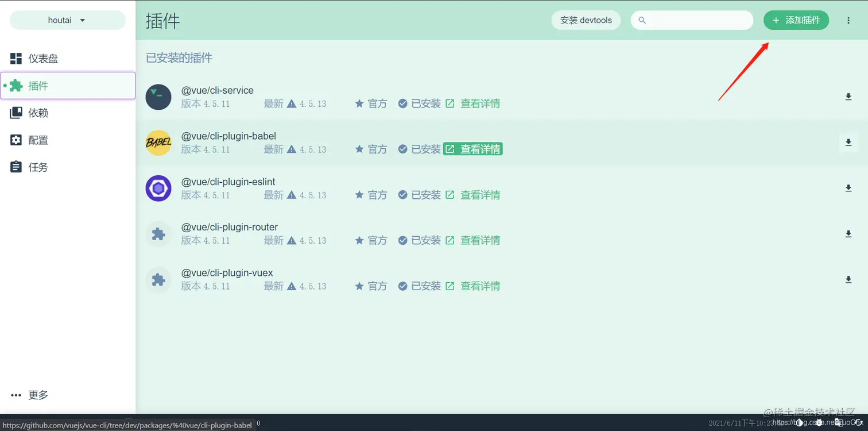The image size is (868, 431).
Task: Click the 官方 badge for @vue/cli-service
Action: pos(371,103)
